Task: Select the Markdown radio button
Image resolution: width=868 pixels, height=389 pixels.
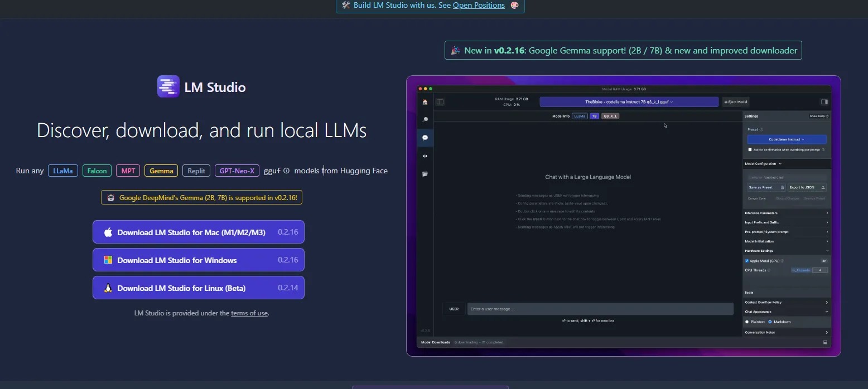Action: pyautogui.click(x=770, y=322)
